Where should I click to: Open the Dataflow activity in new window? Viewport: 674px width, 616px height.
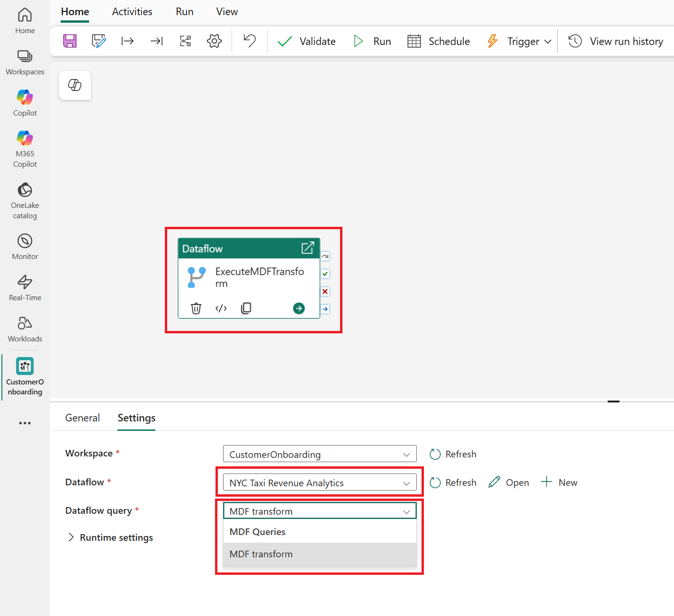click(307, 248)
